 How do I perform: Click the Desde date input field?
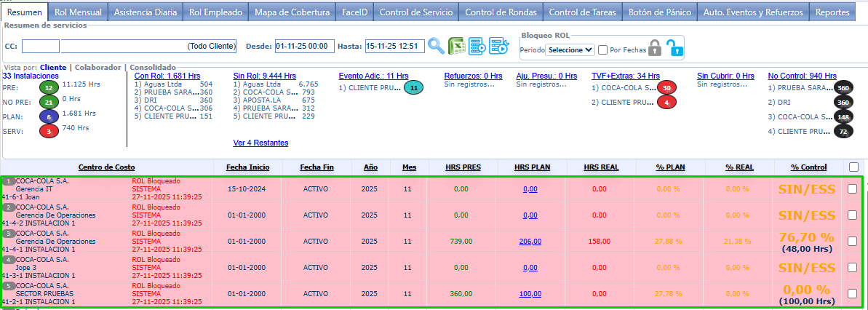(x=304, y=47)
